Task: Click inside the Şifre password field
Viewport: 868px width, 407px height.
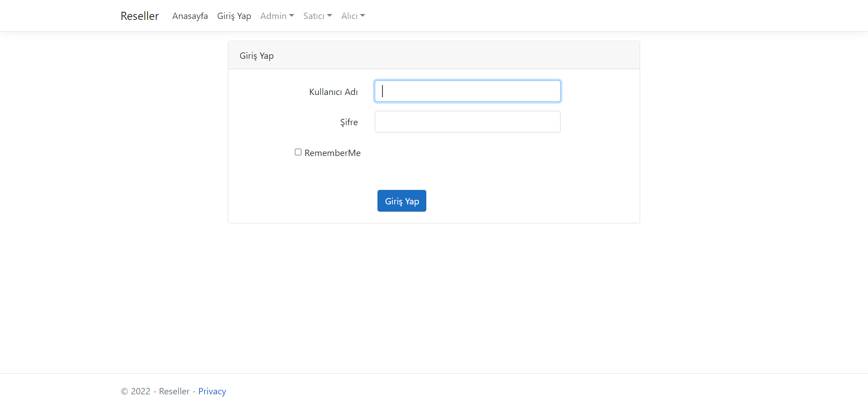Action: [x=467, y=121]
